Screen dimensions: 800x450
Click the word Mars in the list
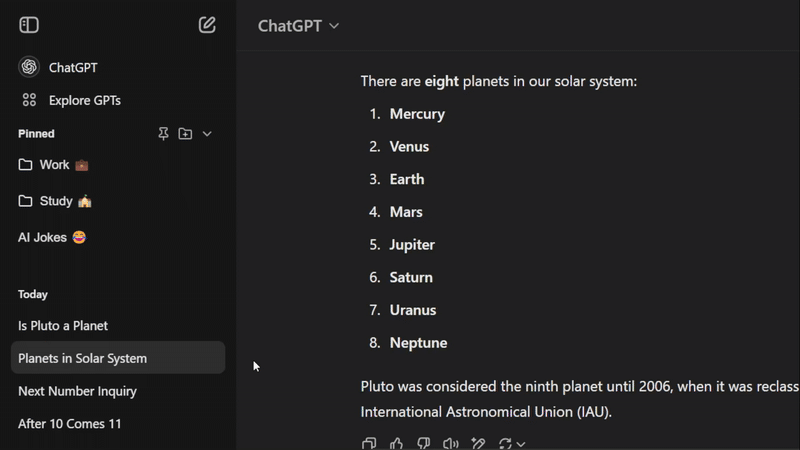tap(406, 212)
